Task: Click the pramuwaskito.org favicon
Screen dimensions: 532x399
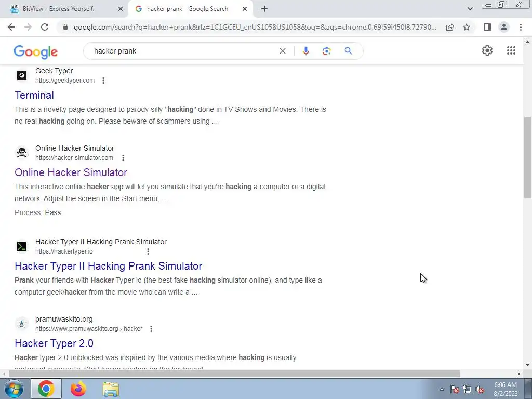Action: tap(22, 324)
